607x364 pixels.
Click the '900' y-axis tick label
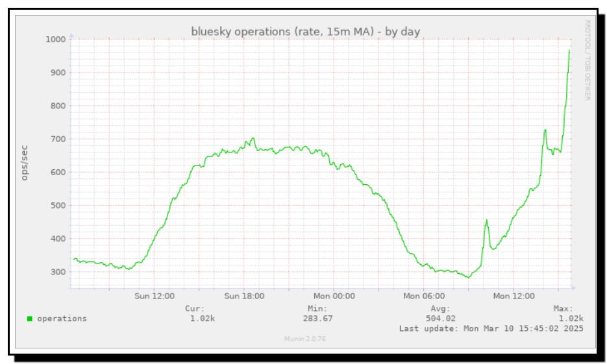[x=58, y=73]
